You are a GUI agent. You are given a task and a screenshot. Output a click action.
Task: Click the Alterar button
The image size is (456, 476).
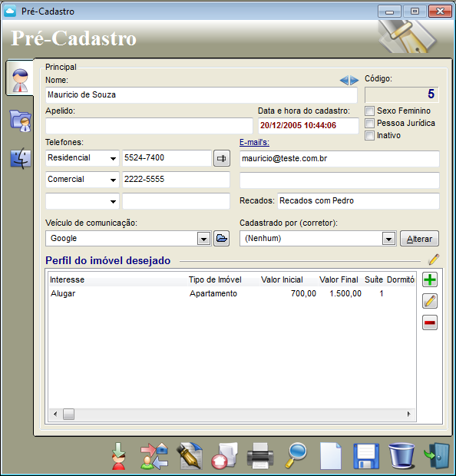(x=419, y=239)
